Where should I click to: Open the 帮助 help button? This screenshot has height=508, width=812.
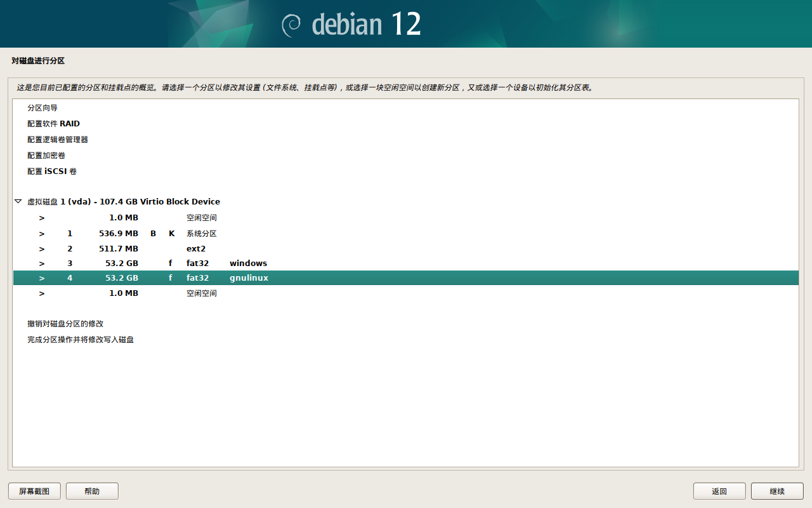(x=92, y=491)
